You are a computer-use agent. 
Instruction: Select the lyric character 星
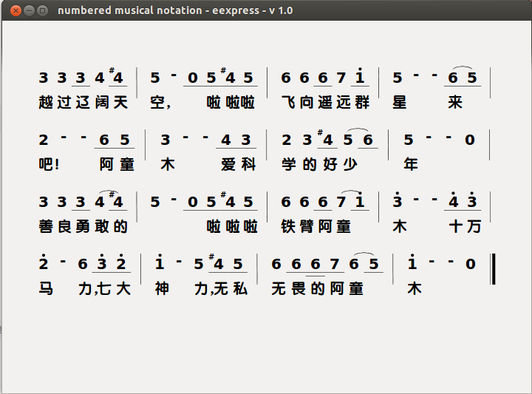[x=399, y=102]
